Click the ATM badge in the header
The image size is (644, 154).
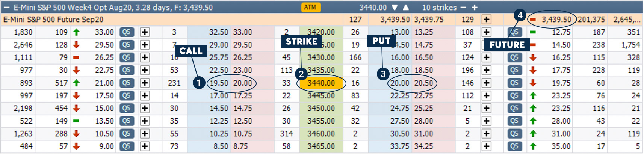[x=310, y=7]
